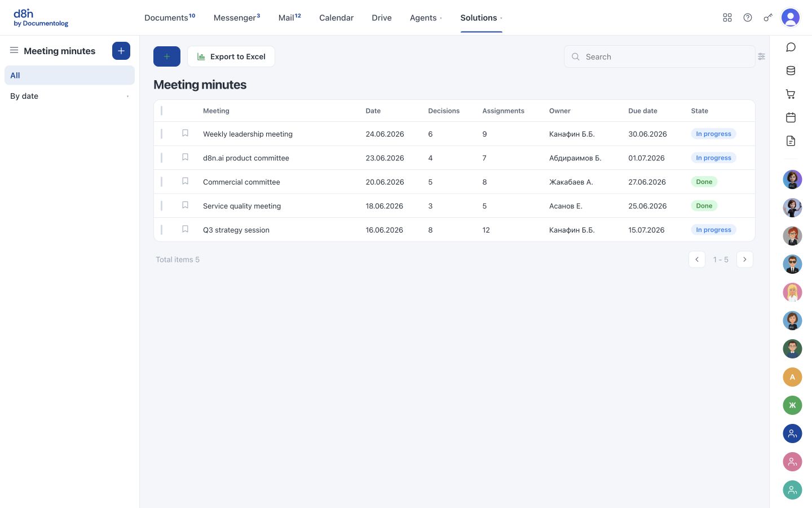Sort by the Due date column header
Viewport: 812px width, 508px height.
(643, 111)
